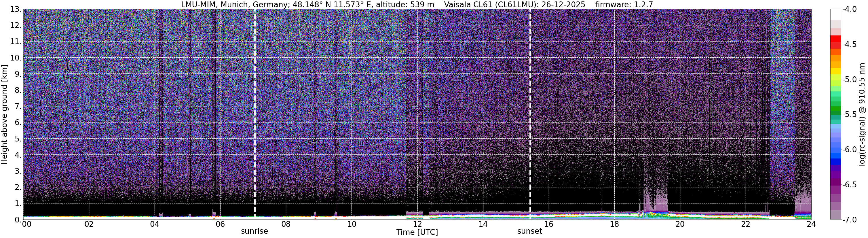868x238 pixels.
Task: Click the 'log(rc-signal) @ 910.55 nm' colorbar label
Action: pos(862,114)
